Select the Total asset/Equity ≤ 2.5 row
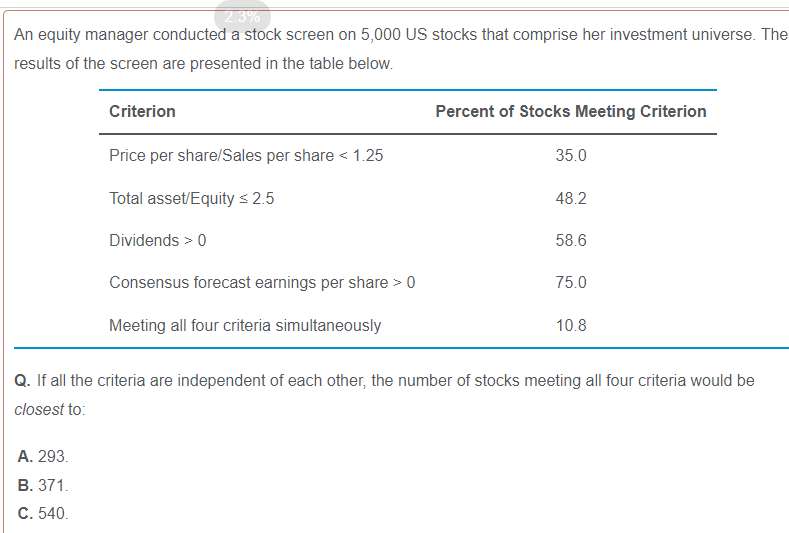 pos(192,198)
